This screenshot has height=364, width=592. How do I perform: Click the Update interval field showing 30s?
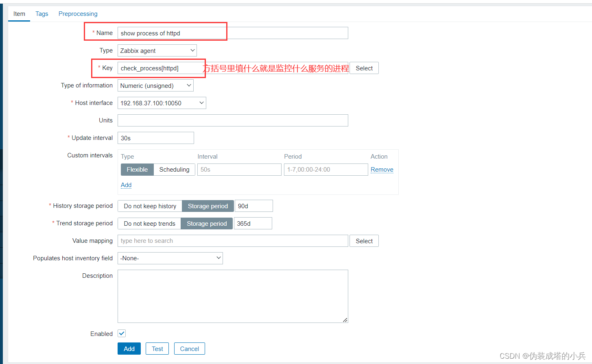coord(156,138)
